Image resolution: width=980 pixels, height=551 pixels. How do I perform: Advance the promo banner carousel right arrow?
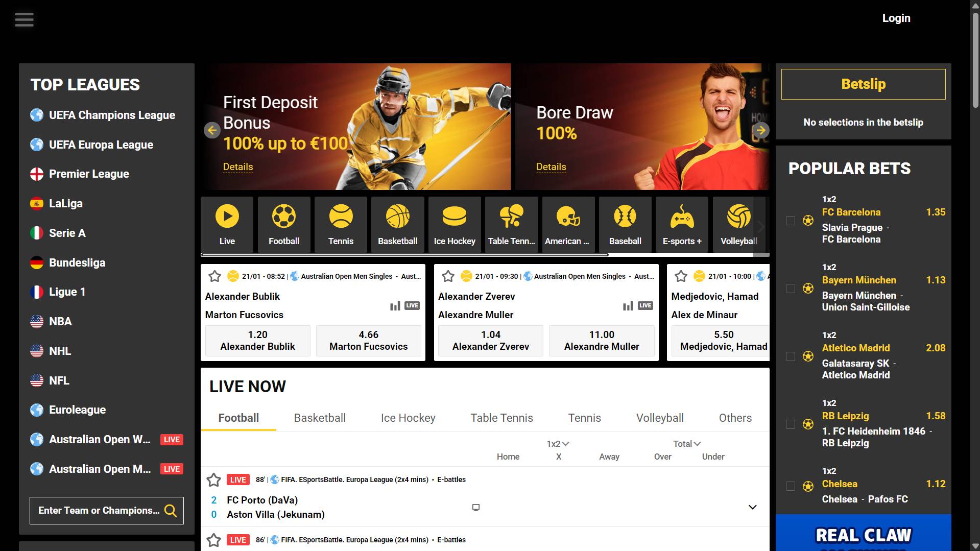click(x=760, y=130)
